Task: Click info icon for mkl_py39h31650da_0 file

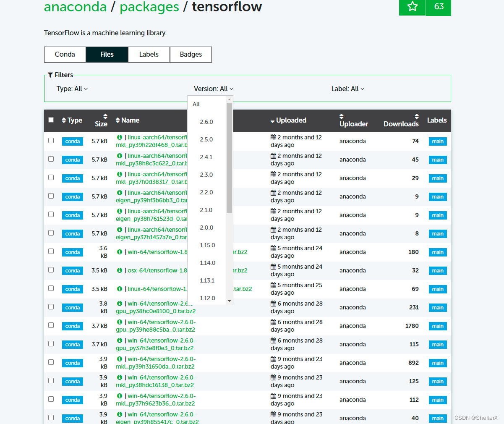Action: (120, 359)
